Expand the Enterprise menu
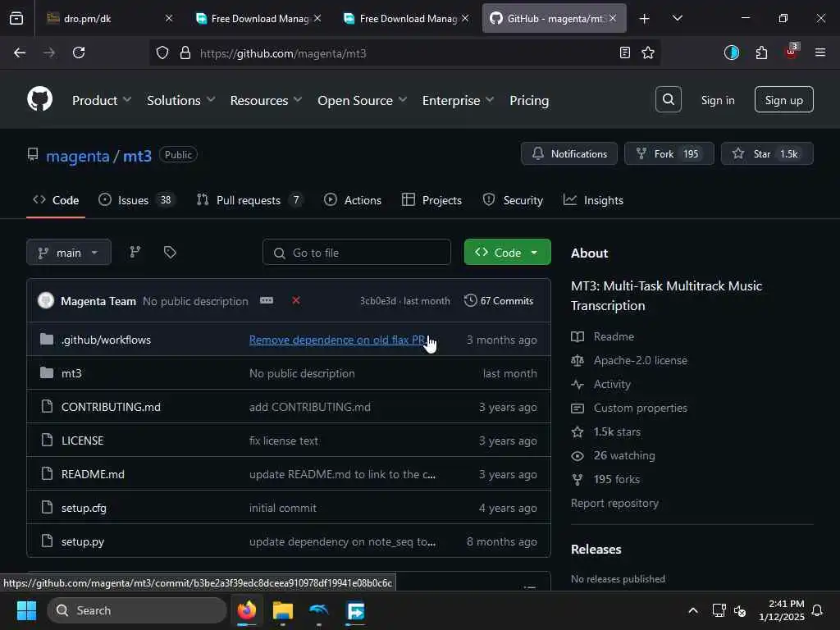The image size is (840, 630). pyautogui.click(x=458, y=100)
